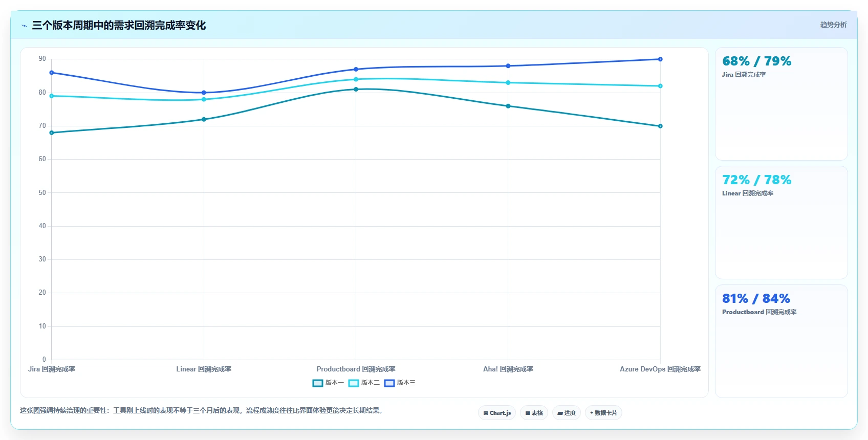Click 版本二 data point at Azure DevOps
The height and width of the screenshot is (440, 868).
click(660, 86)
